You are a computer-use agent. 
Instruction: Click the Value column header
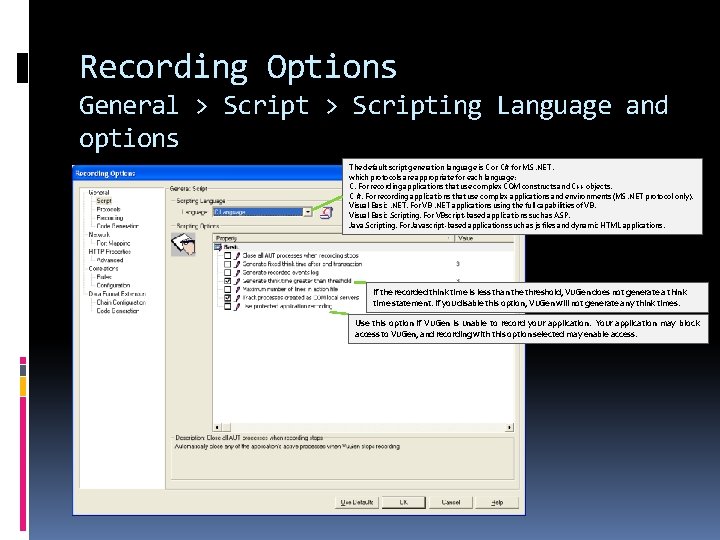pyautogui.click(x=484, y=238)
